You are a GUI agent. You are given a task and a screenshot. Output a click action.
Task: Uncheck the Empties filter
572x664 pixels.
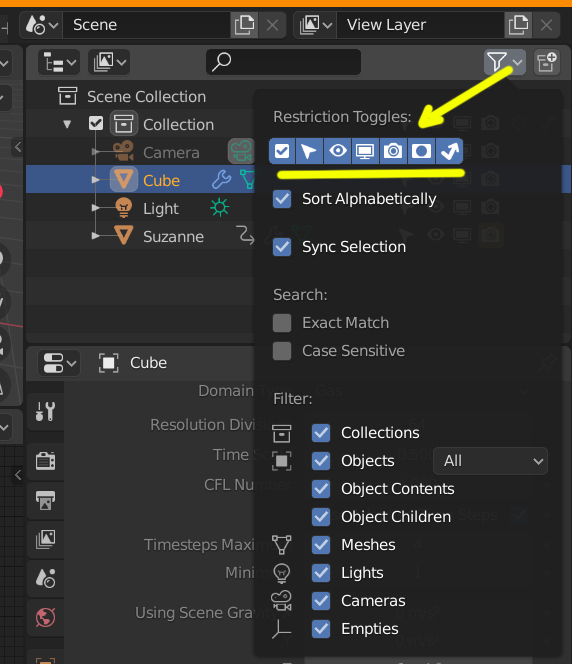tap(321, 629)
